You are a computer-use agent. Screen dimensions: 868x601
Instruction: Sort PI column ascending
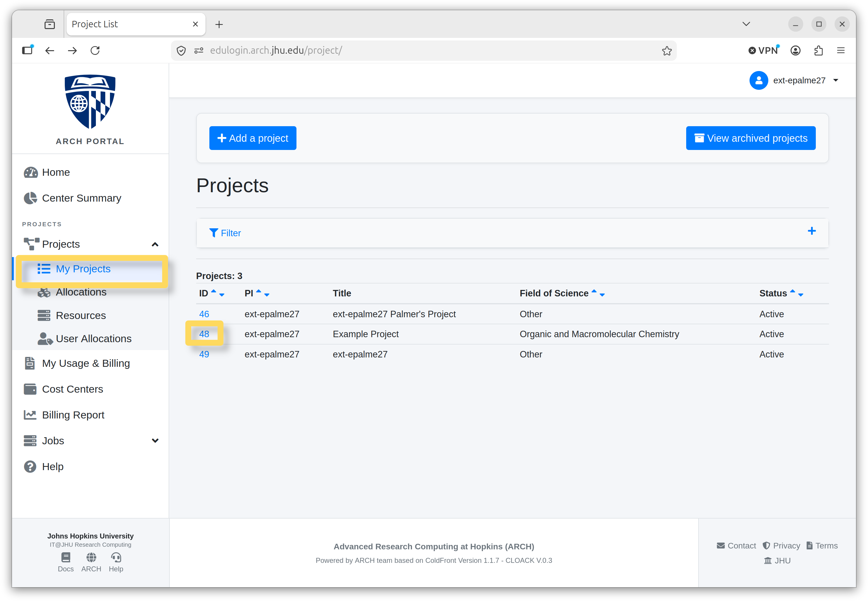[258, 291]
